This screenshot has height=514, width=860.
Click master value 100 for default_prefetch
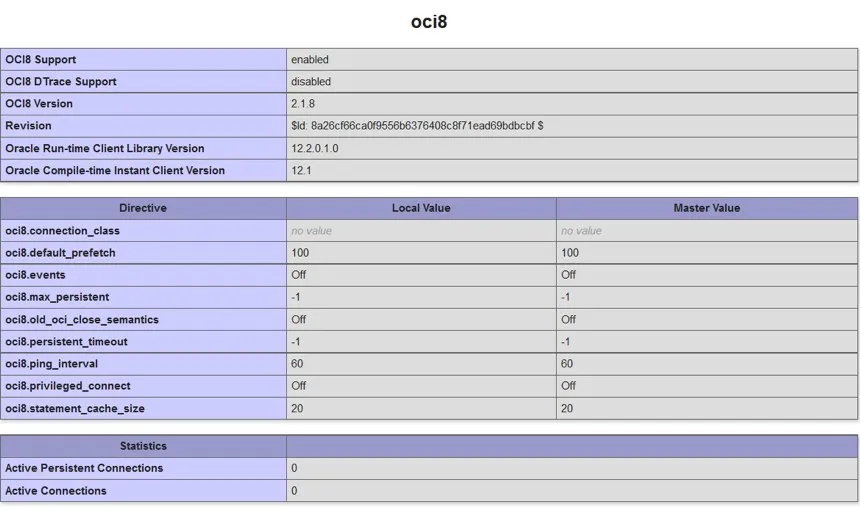coord(570,253)
